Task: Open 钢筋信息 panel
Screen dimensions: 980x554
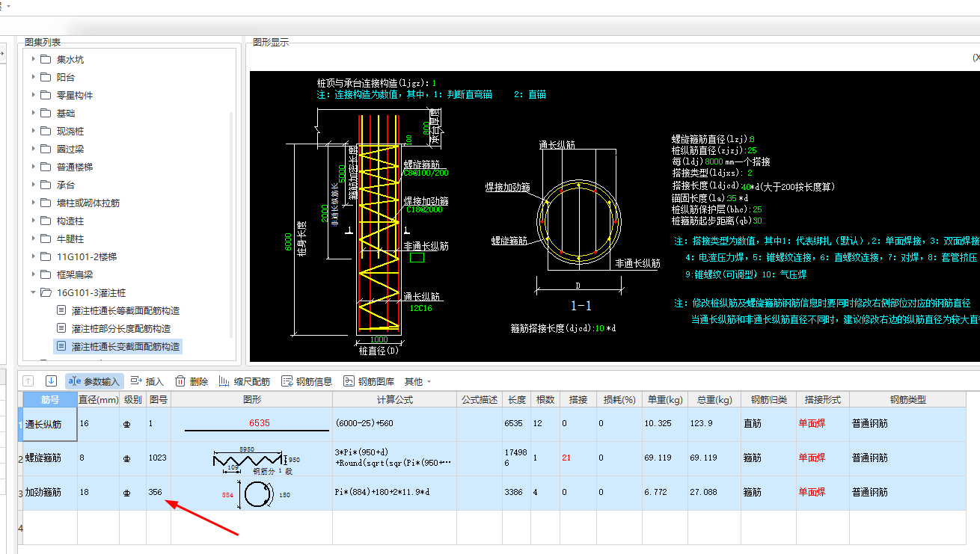Action: (307, 381)
